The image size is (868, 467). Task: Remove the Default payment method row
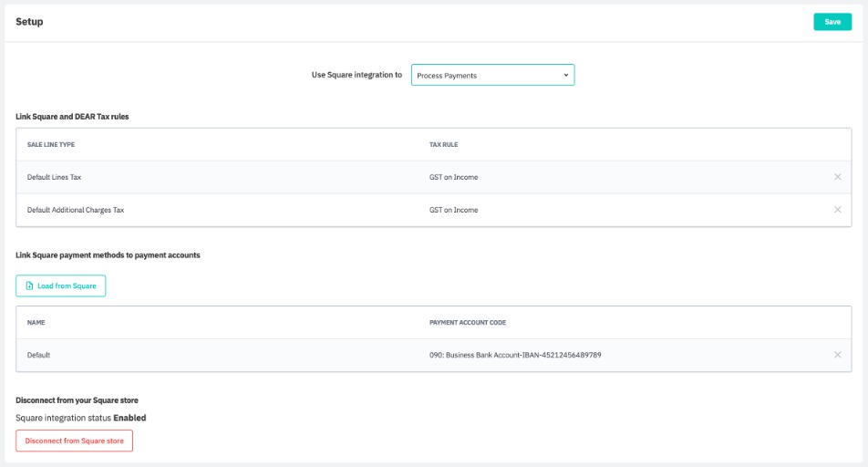pos(837,355)
